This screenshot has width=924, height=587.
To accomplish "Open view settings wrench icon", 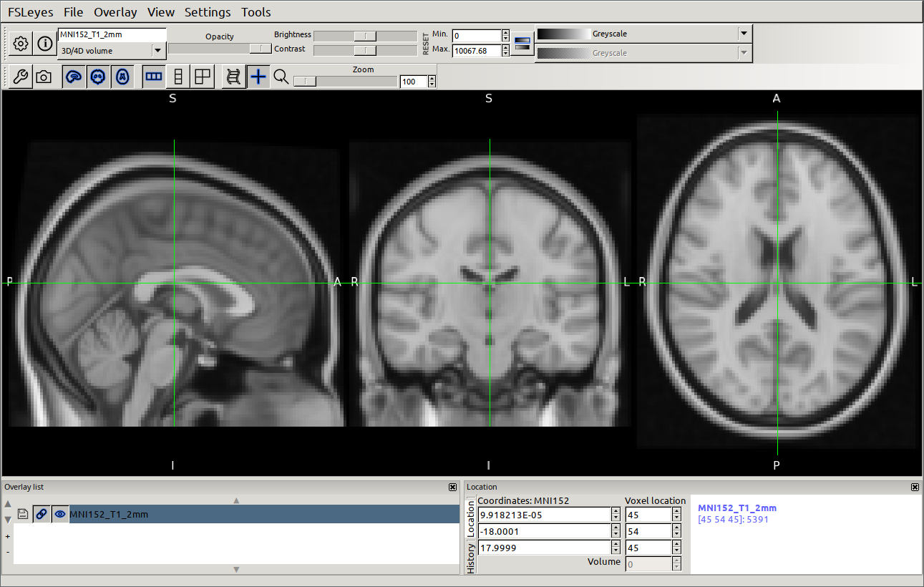I will 21,77.
